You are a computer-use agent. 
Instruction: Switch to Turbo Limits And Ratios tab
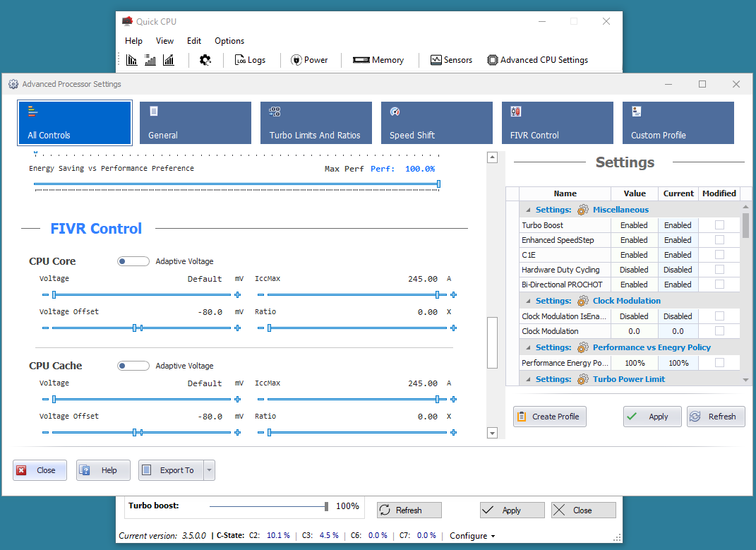click(316, 123)
